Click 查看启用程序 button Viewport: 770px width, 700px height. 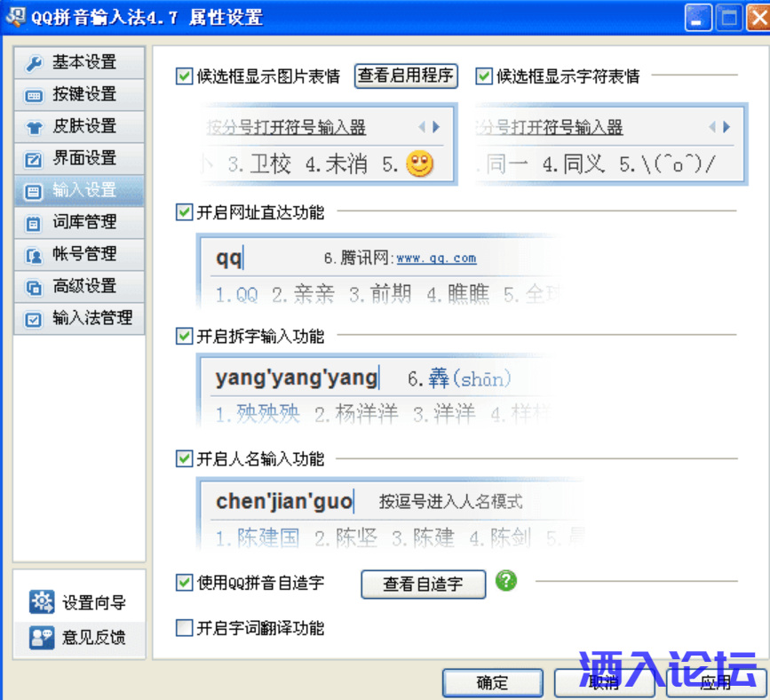pyautogui.click(x=406, y=76)
